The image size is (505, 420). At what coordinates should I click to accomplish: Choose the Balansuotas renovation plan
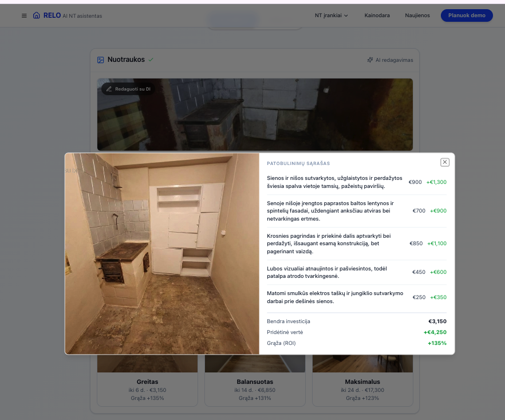255,381
